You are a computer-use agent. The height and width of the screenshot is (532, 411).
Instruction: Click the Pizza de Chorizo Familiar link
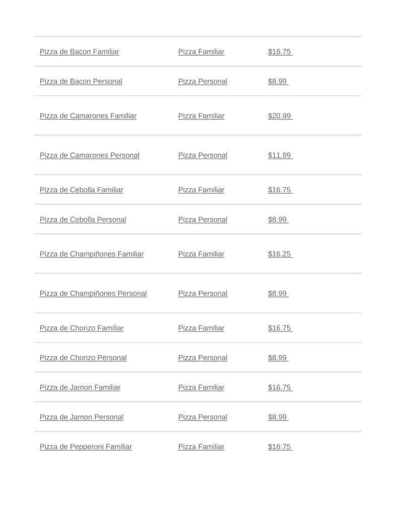(x=81, y=328)
